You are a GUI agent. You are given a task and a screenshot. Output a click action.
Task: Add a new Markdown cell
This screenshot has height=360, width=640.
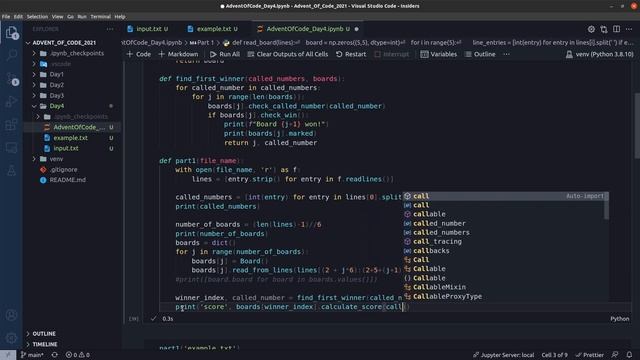(x=178, y=54)
